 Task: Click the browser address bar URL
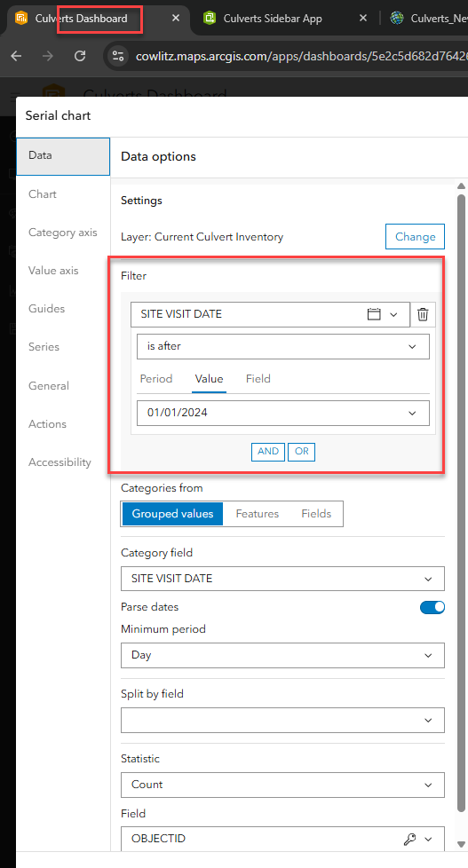tap(301, 56)
